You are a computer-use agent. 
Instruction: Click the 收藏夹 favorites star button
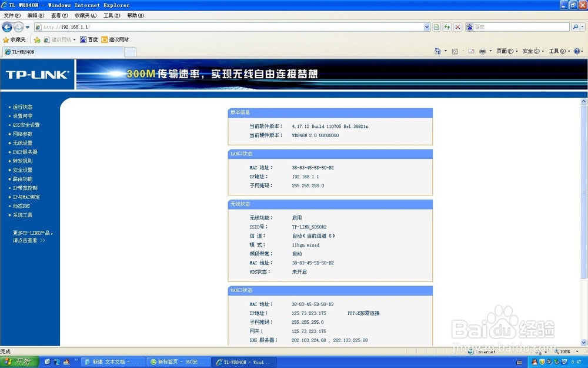14,39
